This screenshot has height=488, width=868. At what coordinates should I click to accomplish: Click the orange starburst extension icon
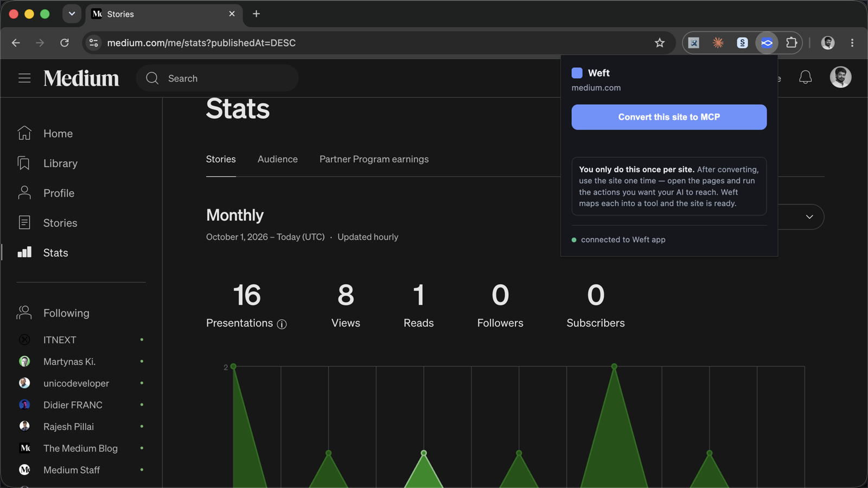pos(718,43)
